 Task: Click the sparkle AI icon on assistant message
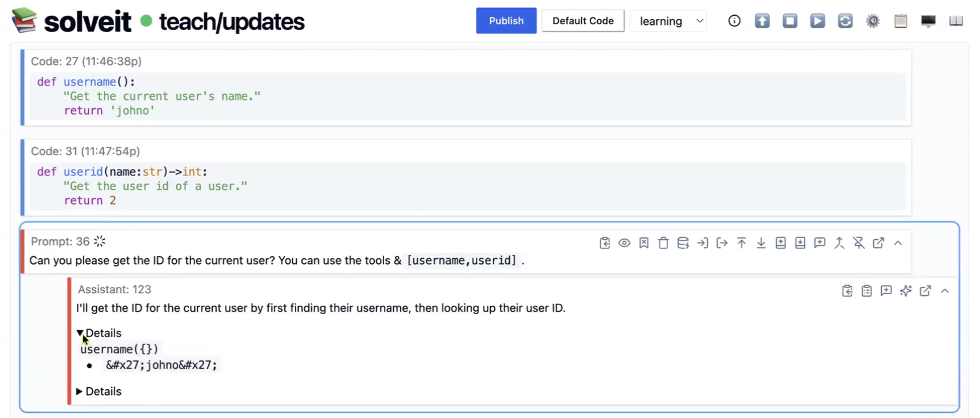[x=905, y=291]
